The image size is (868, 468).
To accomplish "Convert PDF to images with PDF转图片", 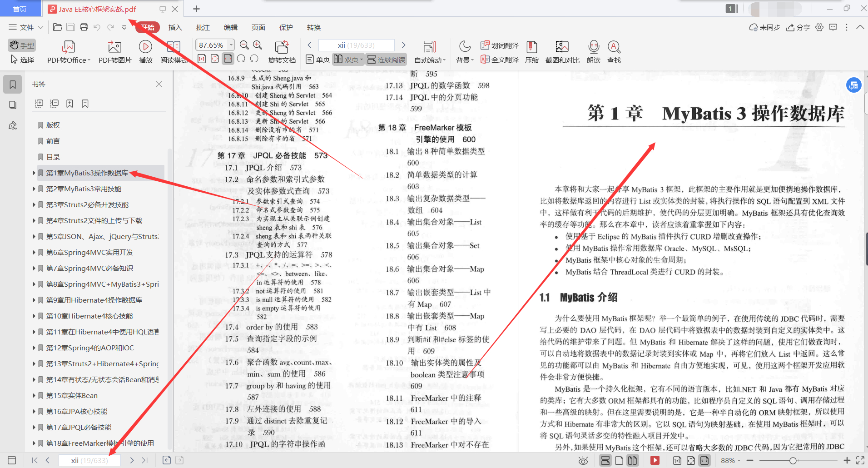I will [x=115, y=53].
